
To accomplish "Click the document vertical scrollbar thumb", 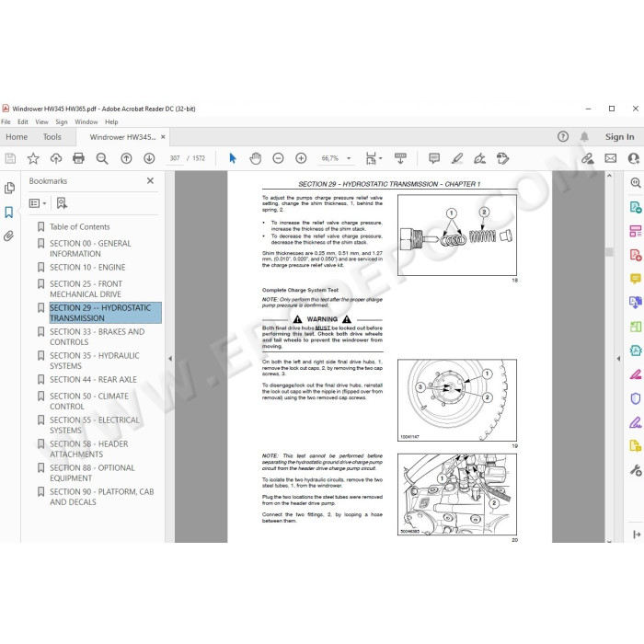I will tap(609, 252).
